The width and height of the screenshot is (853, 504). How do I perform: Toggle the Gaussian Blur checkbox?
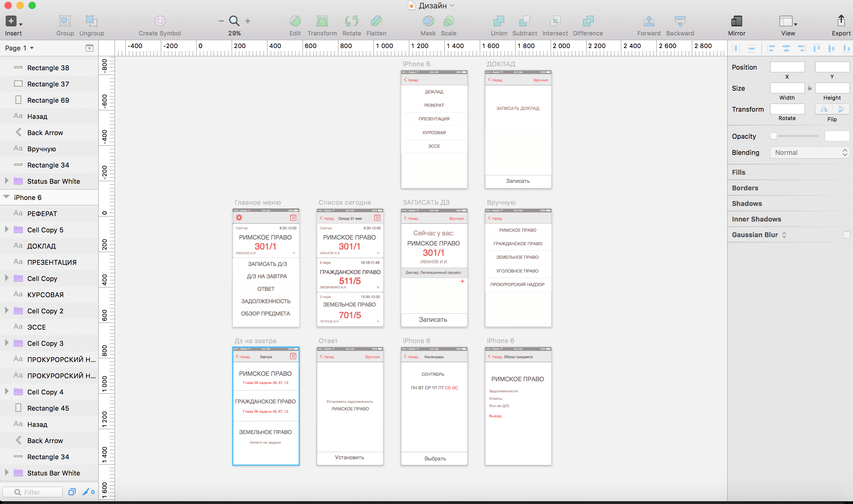point(847,235)
